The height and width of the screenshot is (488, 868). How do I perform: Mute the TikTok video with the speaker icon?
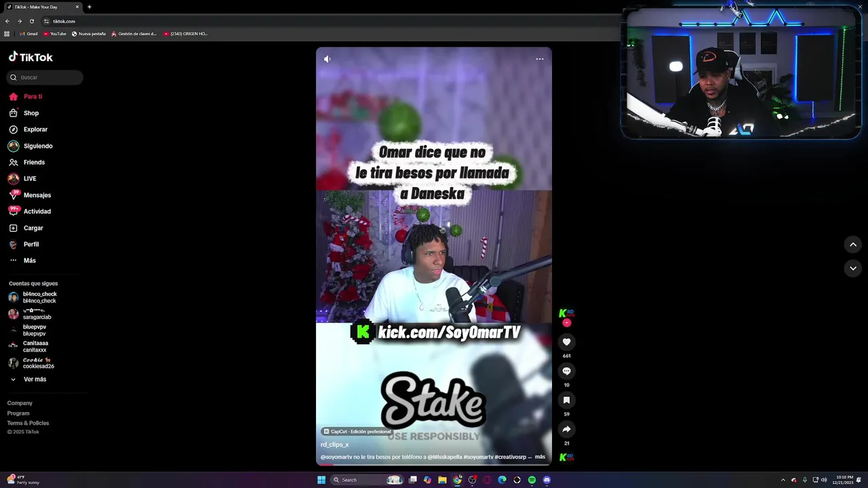(x=327, y=59)
